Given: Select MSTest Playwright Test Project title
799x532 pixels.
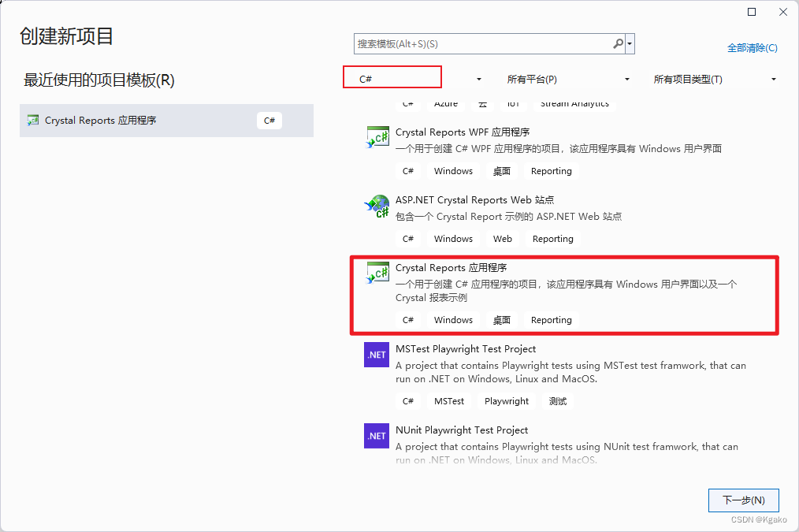Looking at the screenshot, I should pyautogui.click(x=466, y=349).
